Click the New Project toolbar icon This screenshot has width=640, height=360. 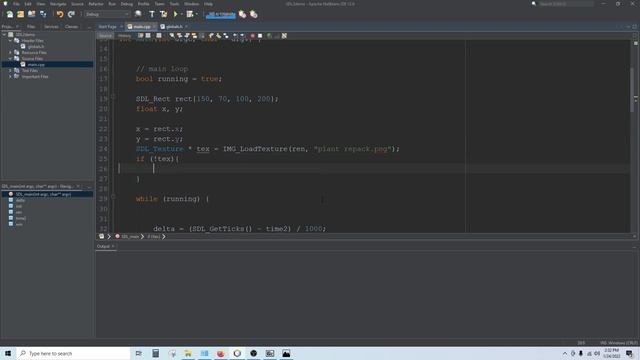point(20,14)
